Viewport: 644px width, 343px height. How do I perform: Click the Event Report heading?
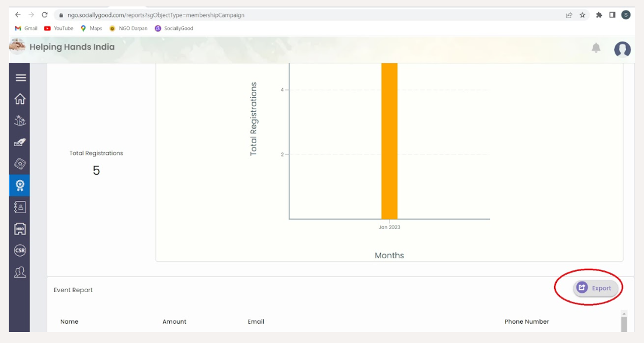point(73,290)
